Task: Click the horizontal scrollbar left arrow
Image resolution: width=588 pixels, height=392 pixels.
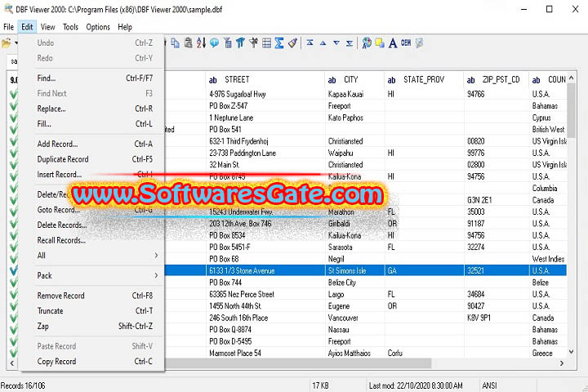Action: click(x=12, y=363)
